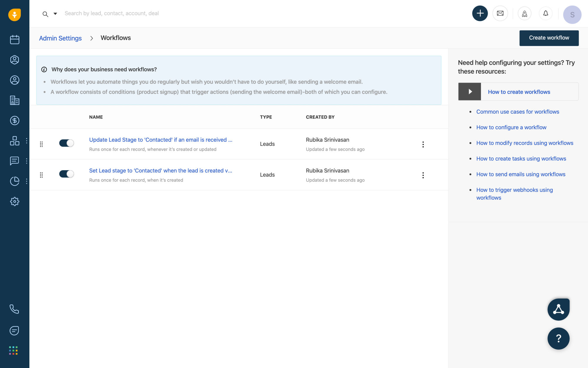
Task: Click the rocket icon in top bar
Action: [x=524, y=14]
